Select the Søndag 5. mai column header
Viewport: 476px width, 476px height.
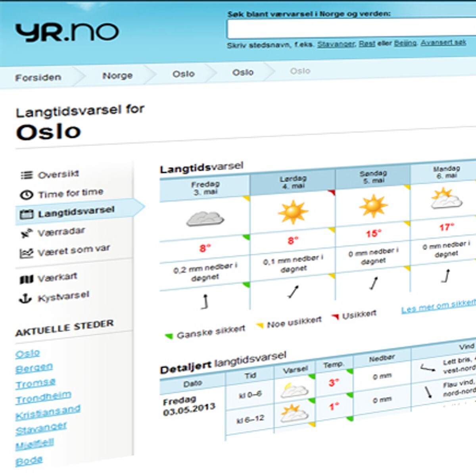pyautogui.click(x=373, y=177)
